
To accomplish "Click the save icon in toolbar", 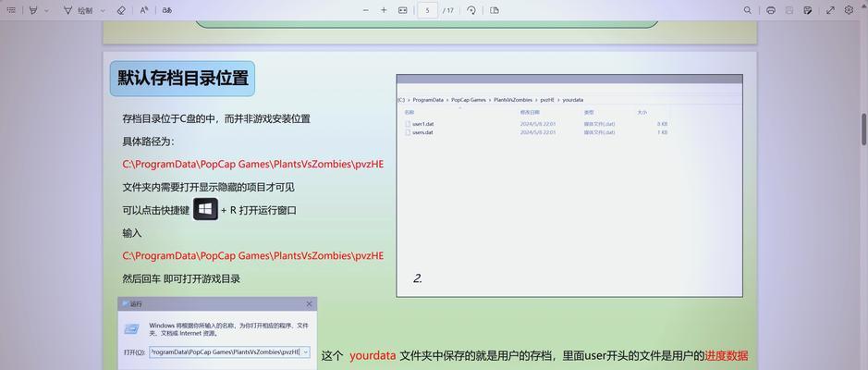I will coord(789,10).
